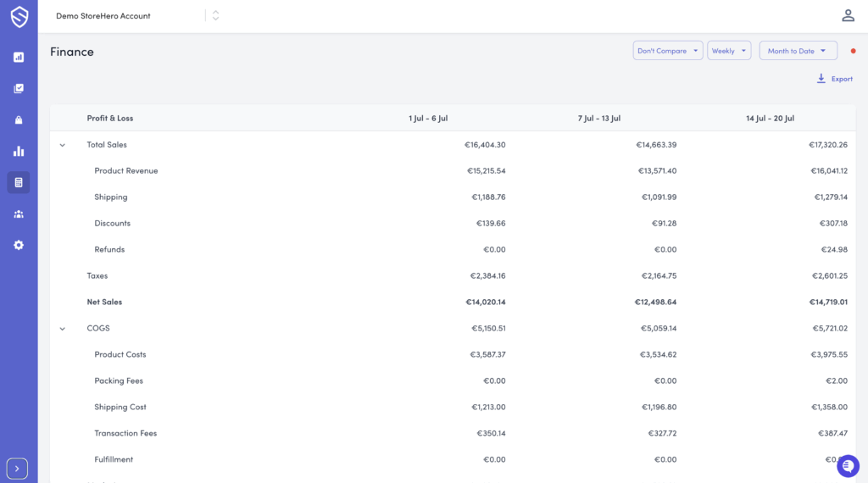
Task: Collapse the Total Sales row
Action: click(x=63, y=145)
